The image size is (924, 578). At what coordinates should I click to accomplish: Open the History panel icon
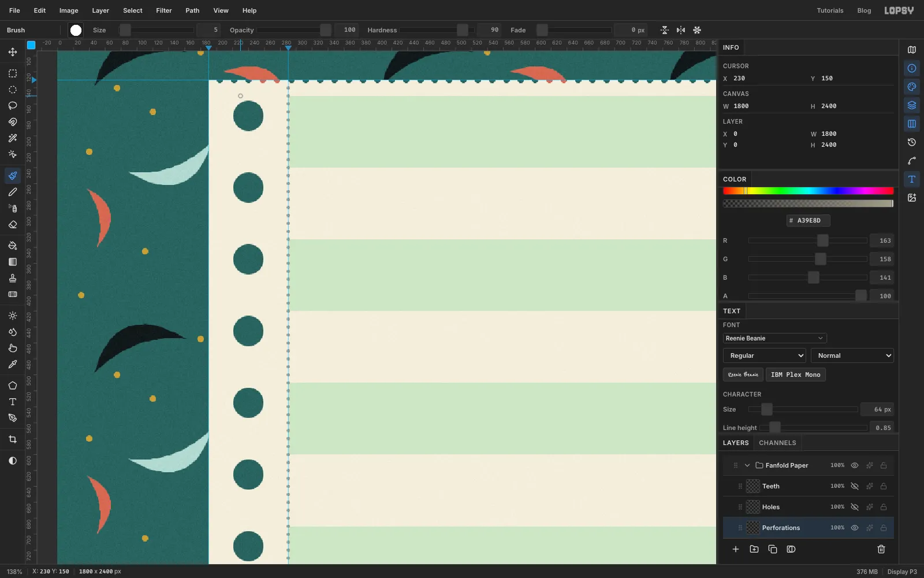pos(912,142)
